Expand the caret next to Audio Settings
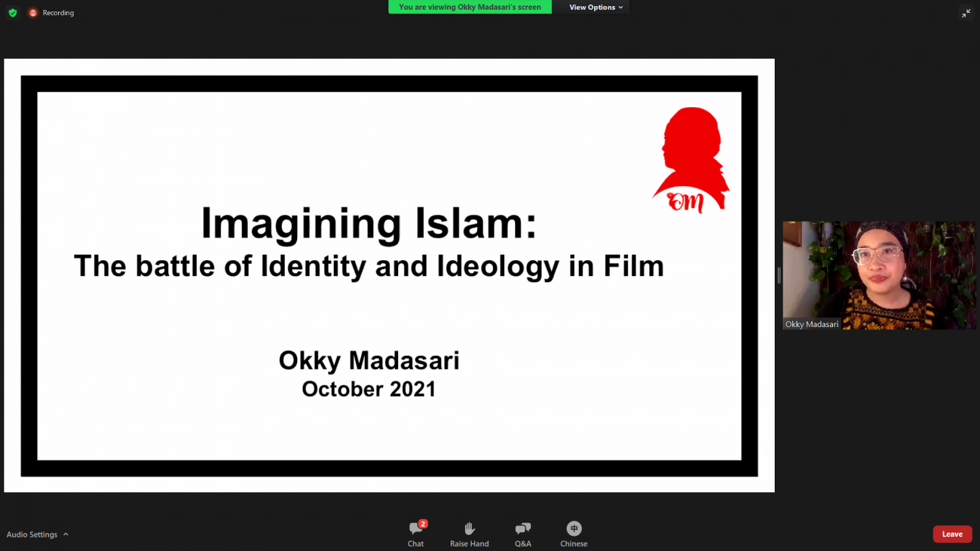 coord(66,534)
